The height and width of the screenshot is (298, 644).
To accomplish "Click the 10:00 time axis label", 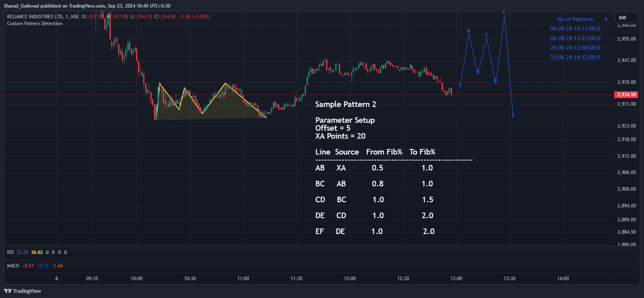I will 136,279.
